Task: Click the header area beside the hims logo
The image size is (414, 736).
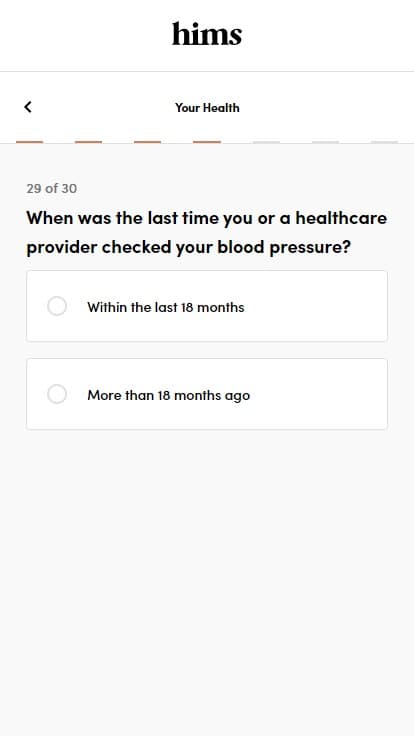Action: [329, 35]
